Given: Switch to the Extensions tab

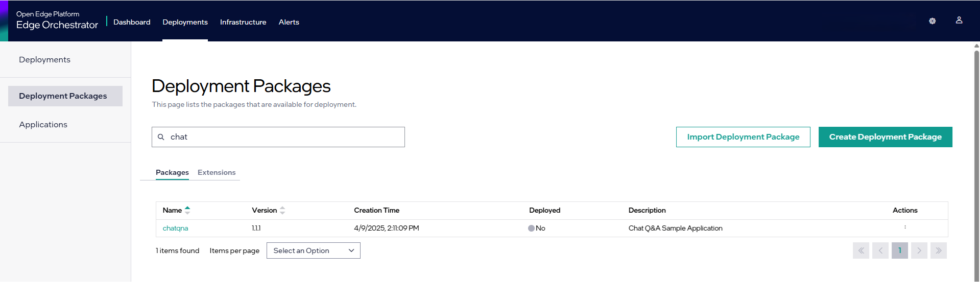Looking at the screenshot, I should (x=217, y=172).
